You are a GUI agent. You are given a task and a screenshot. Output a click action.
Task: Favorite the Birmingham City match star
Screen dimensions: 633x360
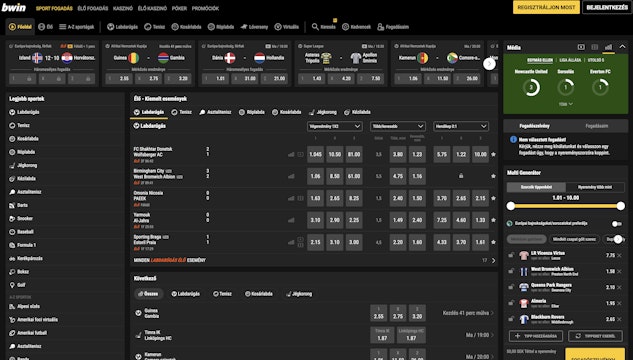tap(493, 176)
